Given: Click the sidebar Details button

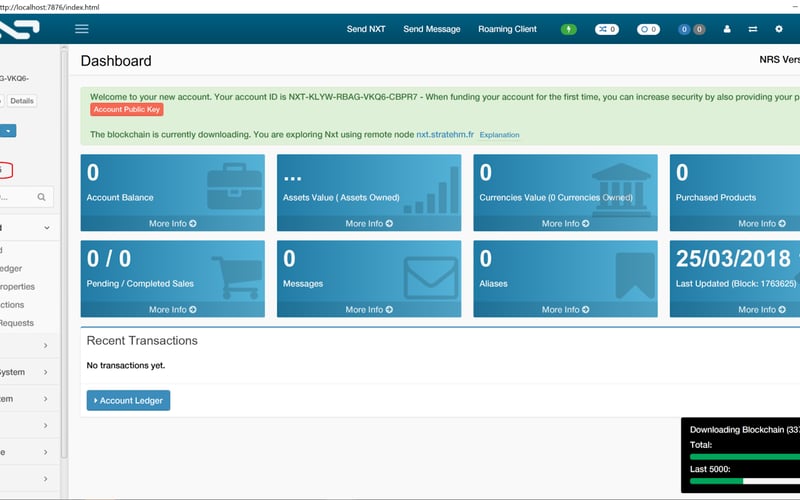Looking at the screenshot, I should [22, 101].
